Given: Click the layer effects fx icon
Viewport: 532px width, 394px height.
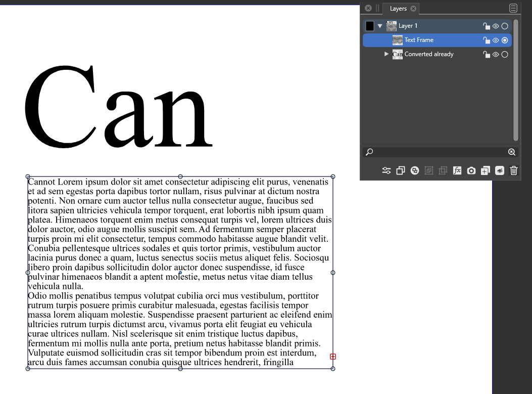Looking at the screenshot, I should pyautogui.click(x=457, y=171).
